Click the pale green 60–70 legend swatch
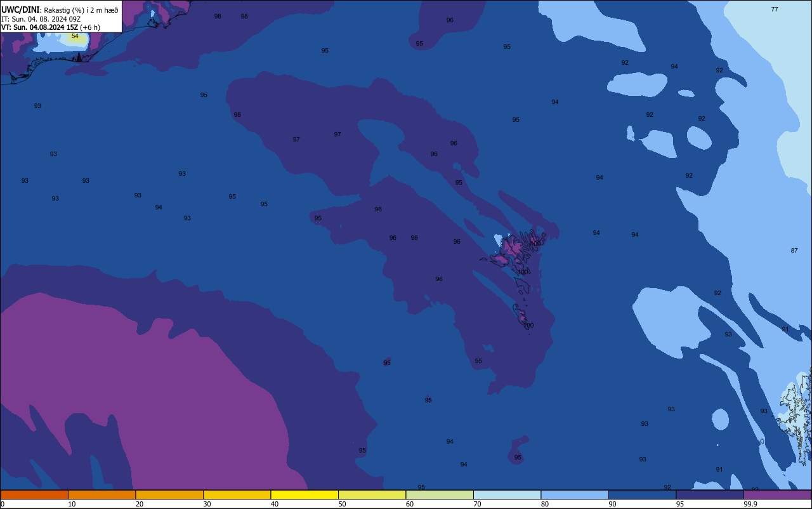Screen dimensions: 812x509 tap(440, 494)
